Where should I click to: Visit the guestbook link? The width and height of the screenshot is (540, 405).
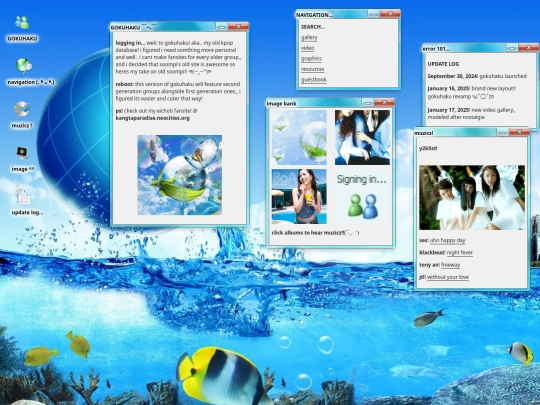coord(313,80)
